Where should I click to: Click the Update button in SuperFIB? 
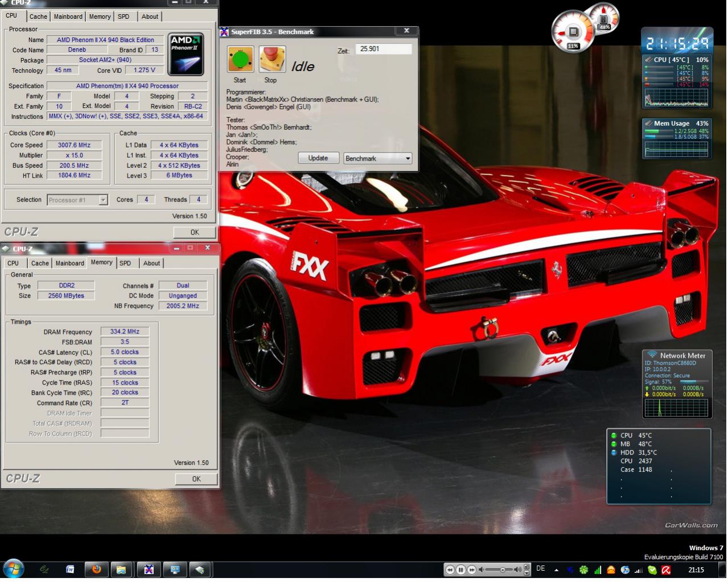click(318, 158)
